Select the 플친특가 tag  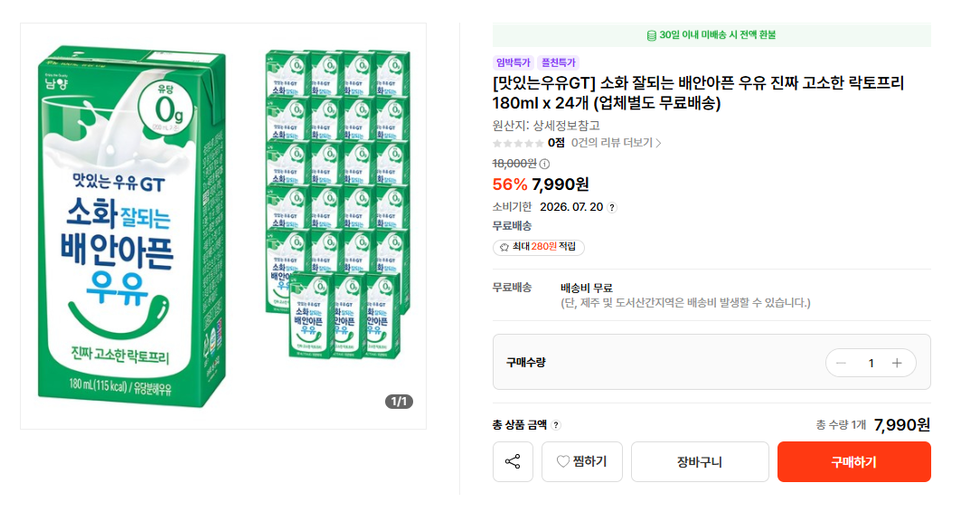tap(558, 62)
